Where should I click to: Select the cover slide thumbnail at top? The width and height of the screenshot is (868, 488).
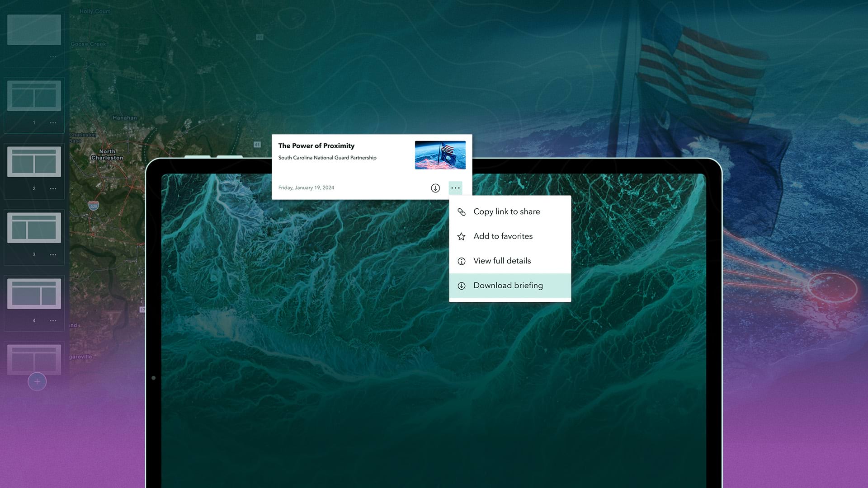tap(34, 30)
